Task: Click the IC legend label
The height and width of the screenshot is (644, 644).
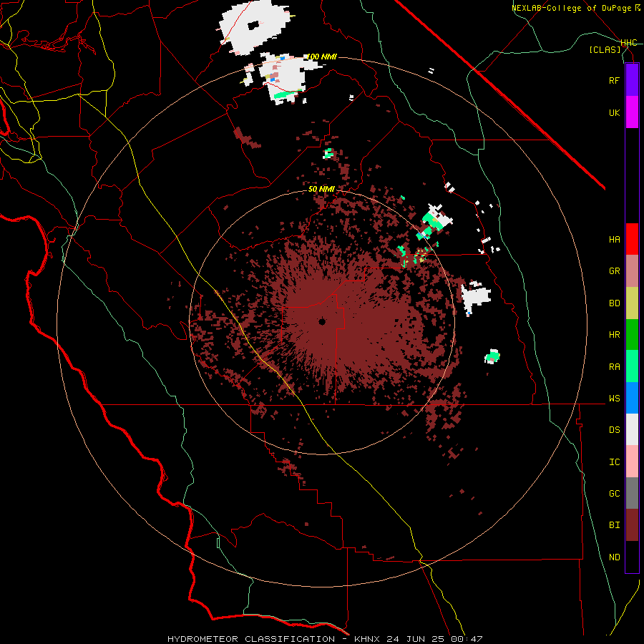Action: [615, 462]
